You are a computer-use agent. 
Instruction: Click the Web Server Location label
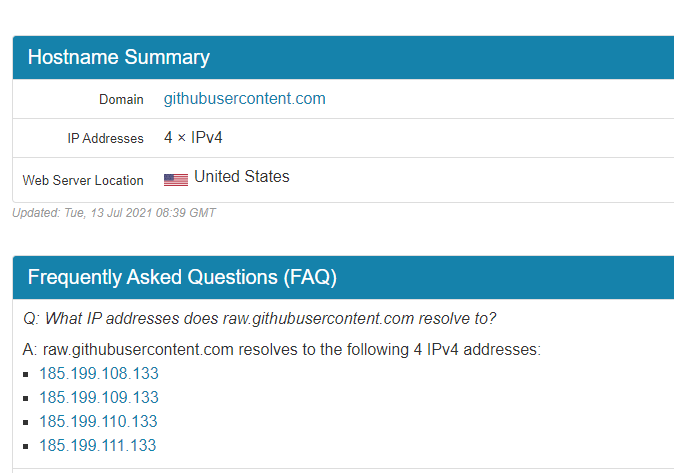click(83, 181)
